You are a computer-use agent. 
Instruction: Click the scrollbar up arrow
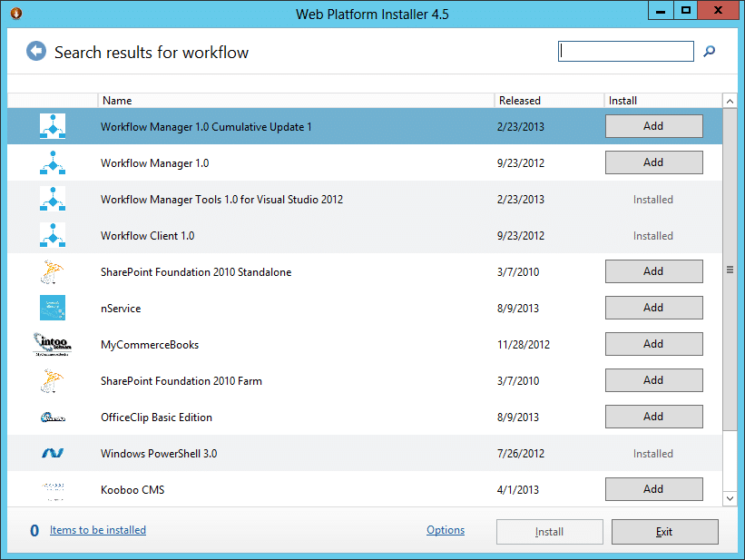tap(730, 101)
